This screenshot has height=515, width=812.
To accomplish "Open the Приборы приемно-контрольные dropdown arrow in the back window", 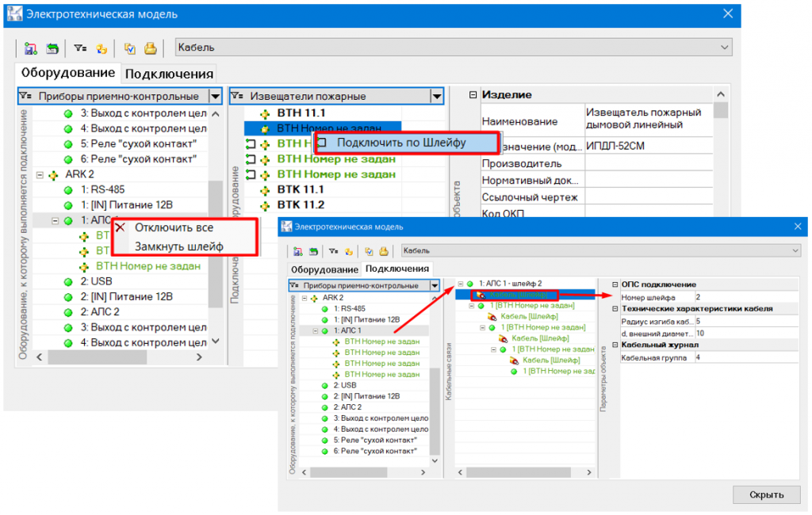I will point(215,96).
